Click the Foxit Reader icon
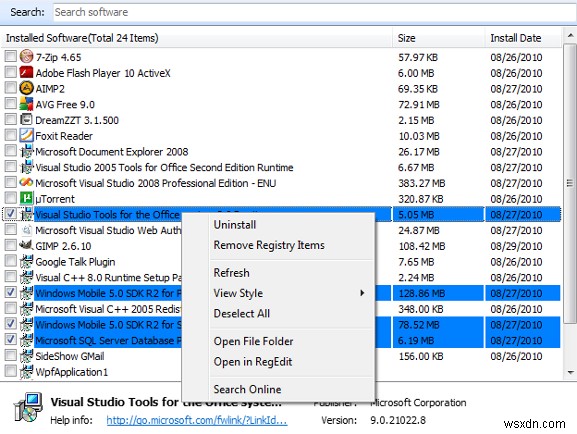 (26, 135)
